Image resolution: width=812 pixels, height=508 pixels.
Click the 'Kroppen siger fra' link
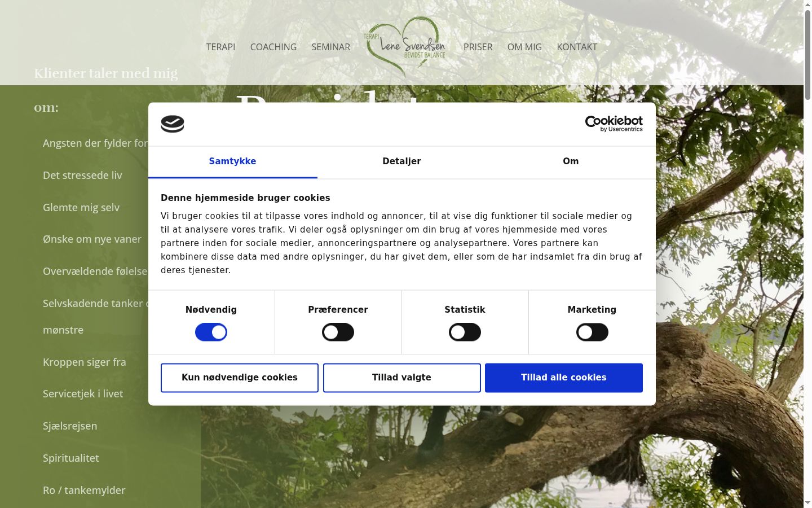(85, 362)
